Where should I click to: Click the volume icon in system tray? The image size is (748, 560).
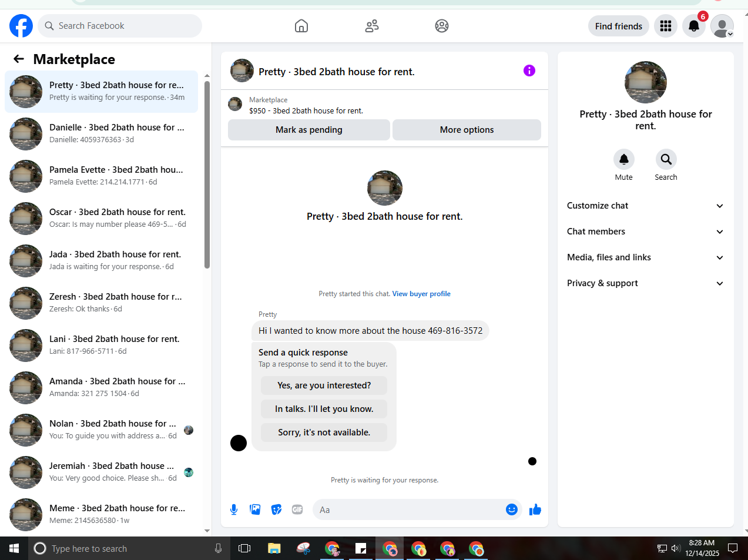tap(676, 548)
